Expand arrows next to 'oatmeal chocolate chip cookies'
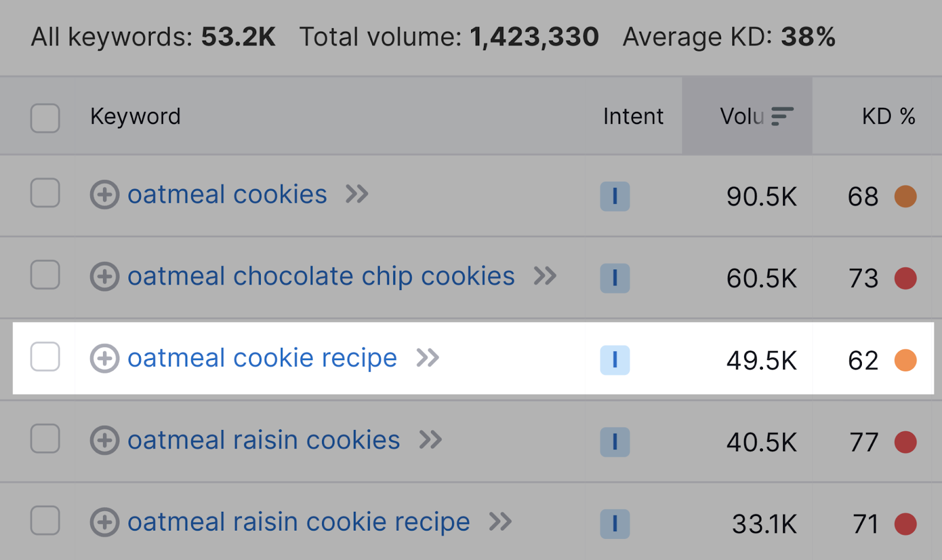The width and height of the screenshot is (942, 560). click(x=545, y=275)
